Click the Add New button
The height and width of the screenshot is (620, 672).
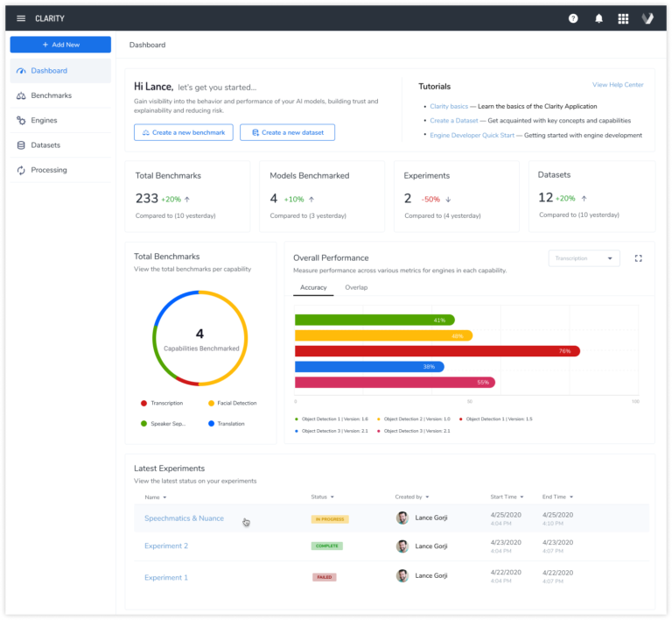[x=60, y=45]
